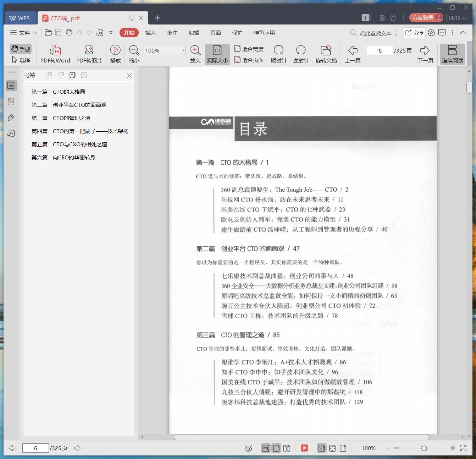Viewport: 476px width, 459px height.
Task: Switch to 编辑 tab
Action: click(x=194, y=33)
